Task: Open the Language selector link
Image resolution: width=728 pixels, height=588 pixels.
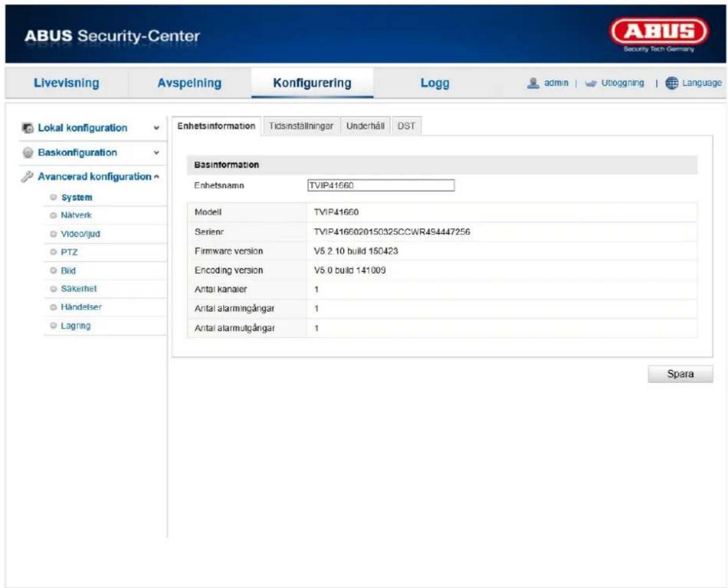Action: pos(701,83)
